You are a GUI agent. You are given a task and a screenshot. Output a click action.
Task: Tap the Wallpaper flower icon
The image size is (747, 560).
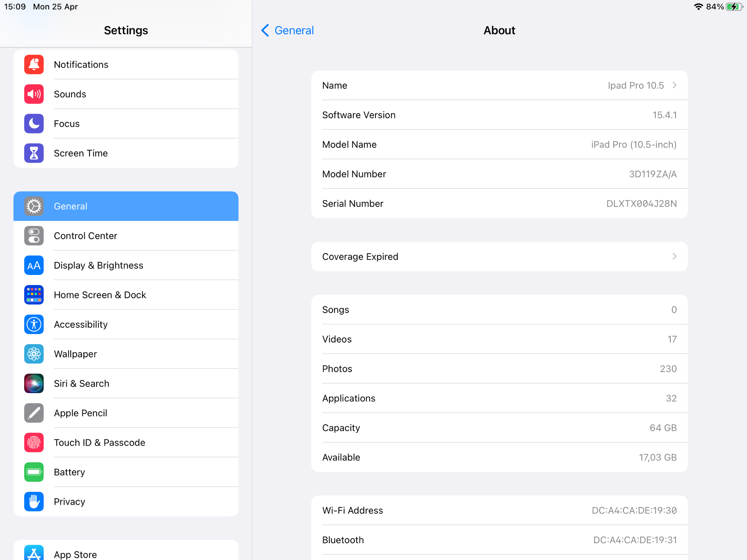pos(34,354)
